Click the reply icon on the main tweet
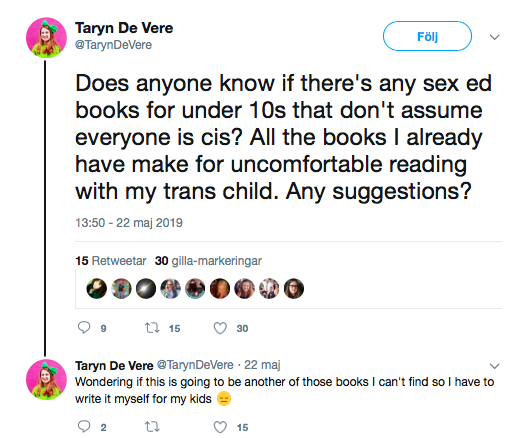Viewport: 530px width, 438px height. pyautogui.click(x=84, y=327)
